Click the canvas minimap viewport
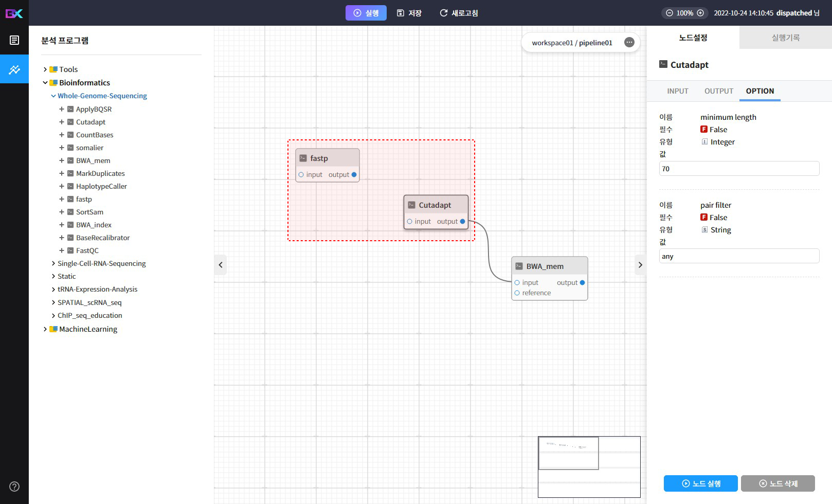 point(569,453)
